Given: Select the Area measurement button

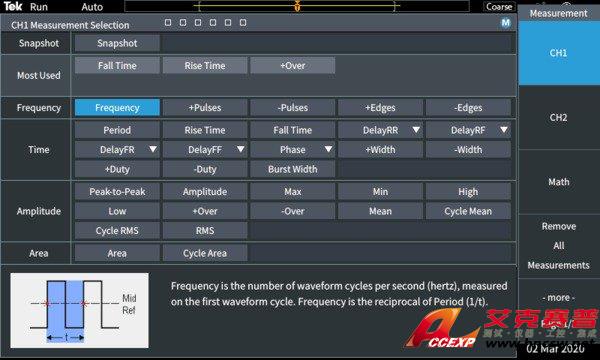Looking at the screenshot, I should [x=117, y=253].
